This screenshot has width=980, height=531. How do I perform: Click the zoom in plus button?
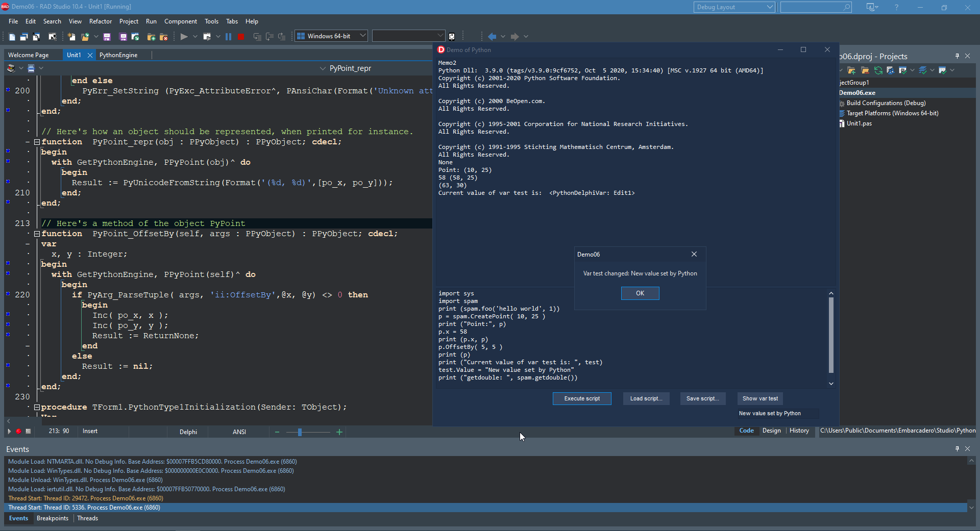tap(339, 432)
